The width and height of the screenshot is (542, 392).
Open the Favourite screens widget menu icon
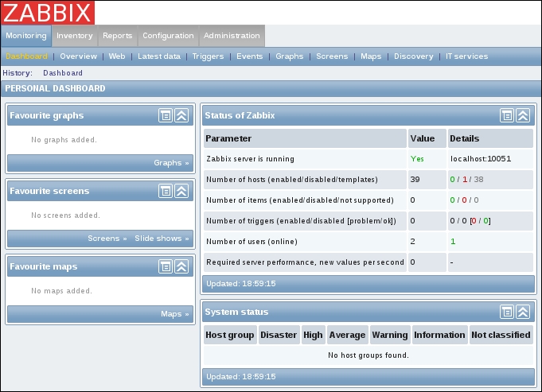[166, 191]
